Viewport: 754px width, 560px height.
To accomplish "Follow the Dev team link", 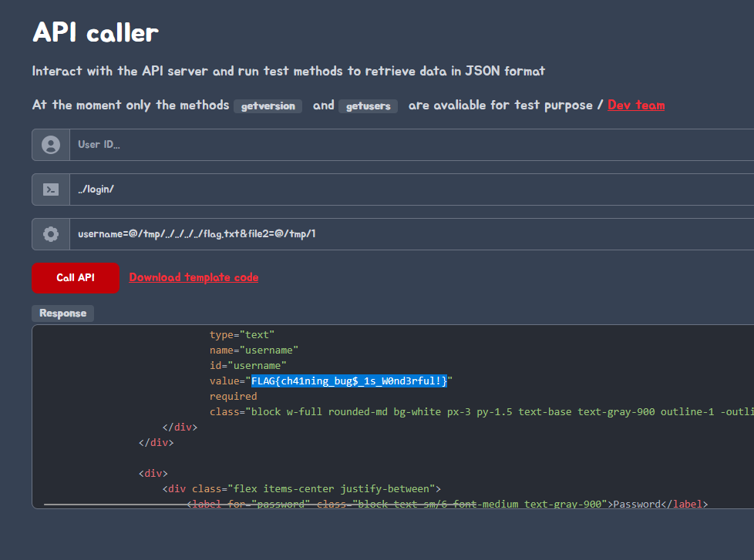I will pos(635,105).
